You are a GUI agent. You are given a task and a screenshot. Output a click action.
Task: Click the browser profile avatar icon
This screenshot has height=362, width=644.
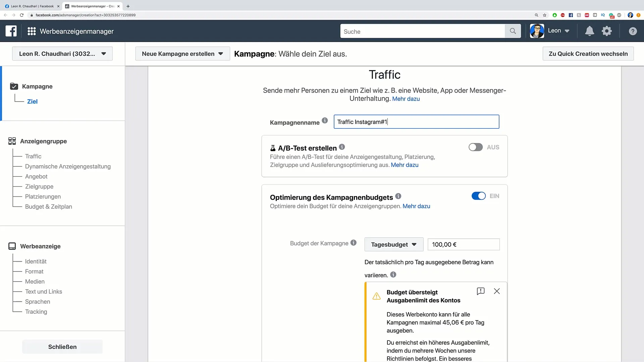tap(630, 15)
